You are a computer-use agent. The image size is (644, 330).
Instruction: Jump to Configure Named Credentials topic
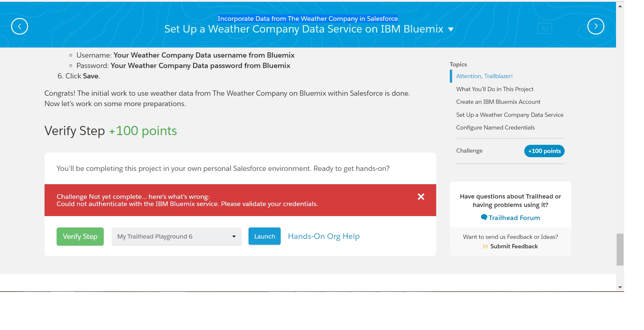pyautogui.click(x=495, y=128)
